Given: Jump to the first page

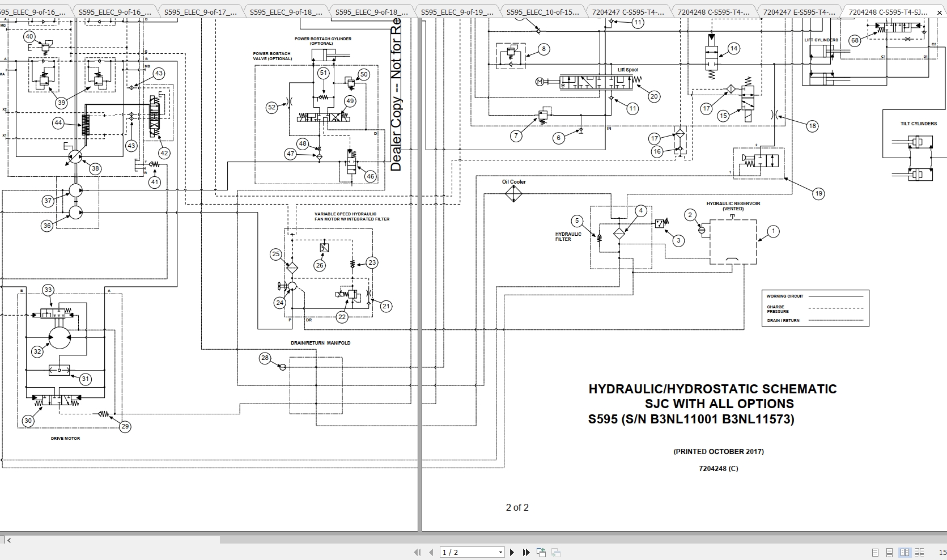Looking at the screenshot, I should point(418,551).
